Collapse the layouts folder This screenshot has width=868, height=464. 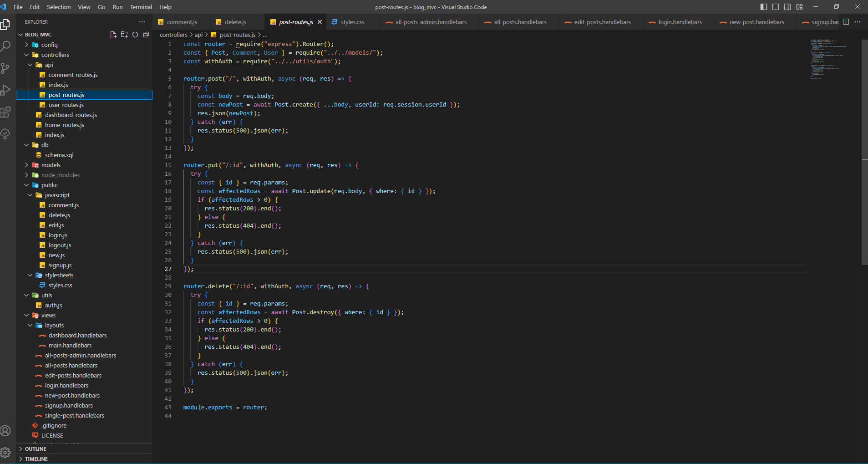pyautogui.click(x=30, y=325)
